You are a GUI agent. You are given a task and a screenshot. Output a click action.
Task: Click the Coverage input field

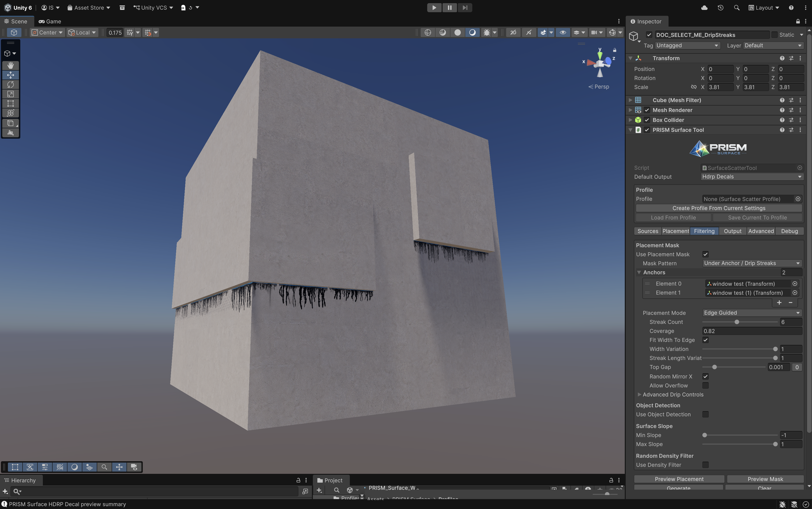coord(752,331)
